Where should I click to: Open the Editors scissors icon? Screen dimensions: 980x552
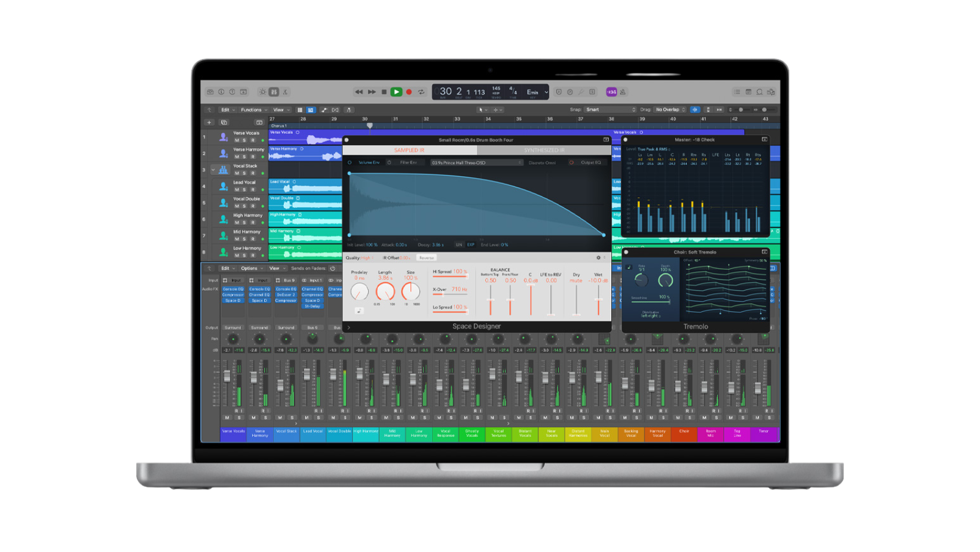click(x=285, y=92)
